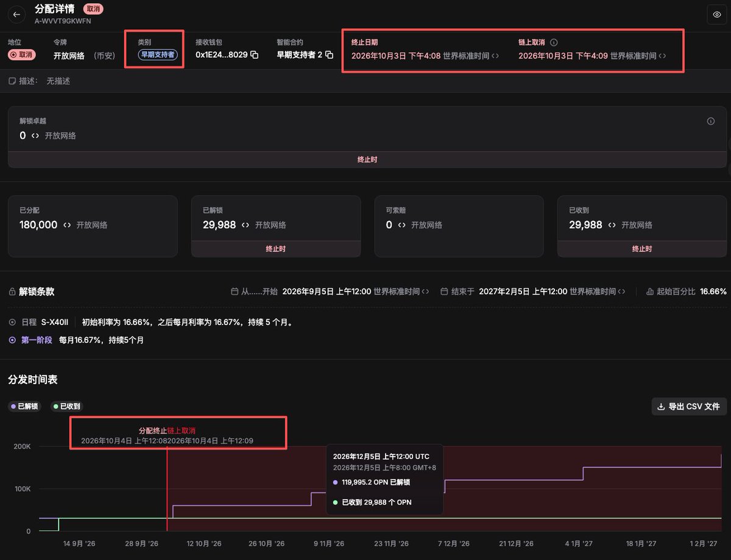Select the 日程 S-X40II schedule marker
This screenshot has height=560, width=731.
coord(12,322)
